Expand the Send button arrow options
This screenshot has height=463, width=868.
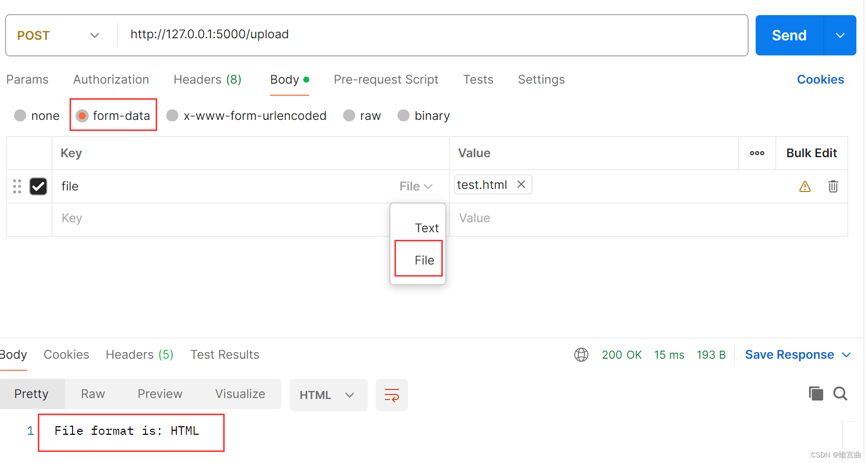point(840,35)
